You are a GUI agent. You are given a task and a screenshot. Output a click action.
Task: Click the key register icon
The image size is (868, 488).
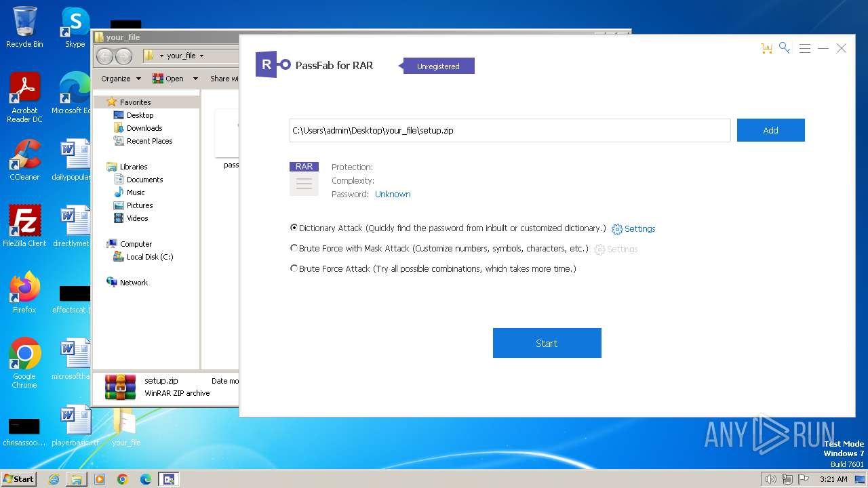785,47
